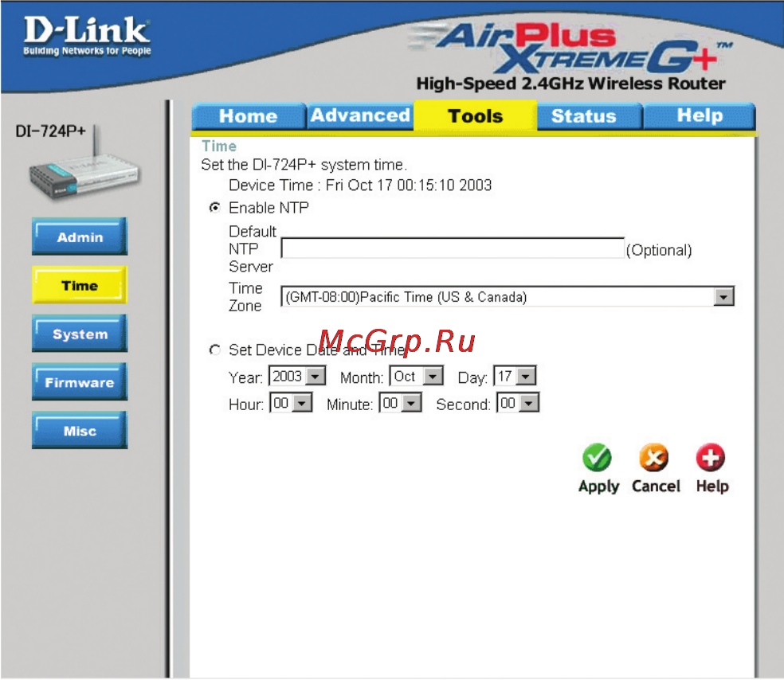Image resolution: width=784 pixels, height=680 pixels.
Task: Click the DI-724P+ router image
Action: point(84,165)
